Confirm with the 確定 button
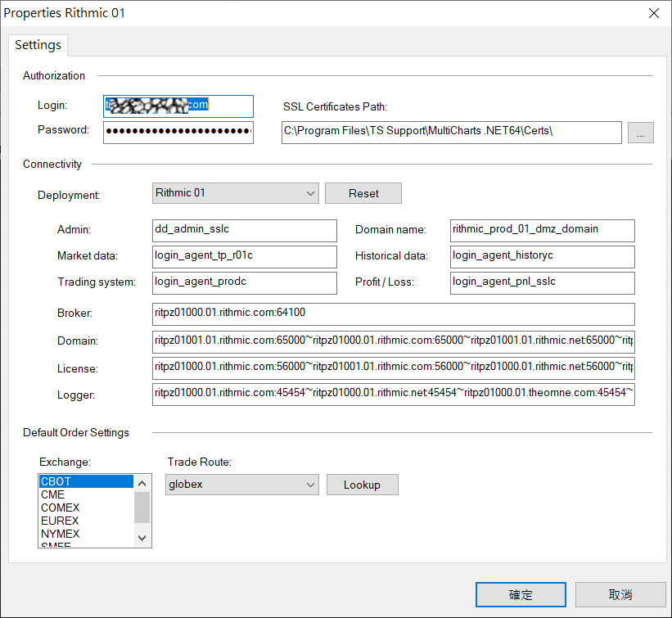 (x=521, y=594)
